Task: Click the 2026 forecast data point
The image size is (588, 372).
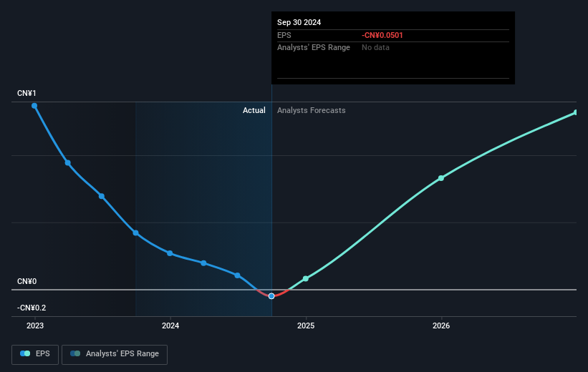Action: (x=441, y=178)
